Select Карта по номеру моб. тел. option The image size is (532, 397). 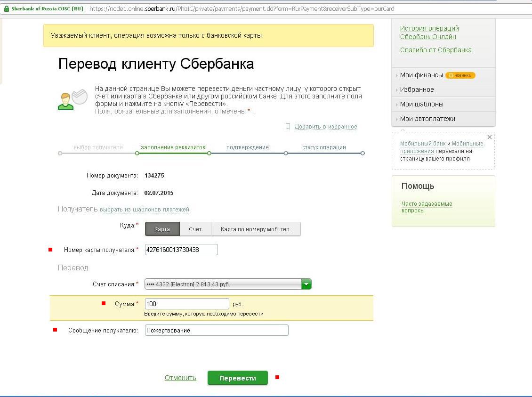click(x=256, y=229)
